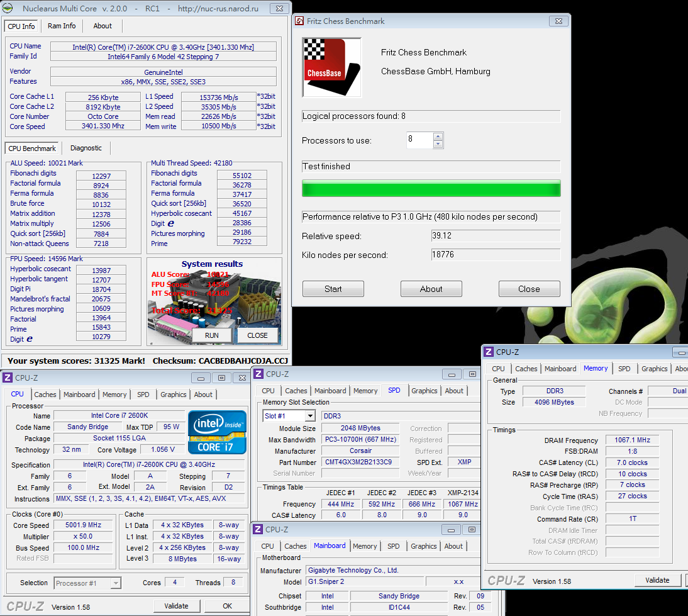Click the CPU Name field in Nuclearus

(x=164, y=47)
